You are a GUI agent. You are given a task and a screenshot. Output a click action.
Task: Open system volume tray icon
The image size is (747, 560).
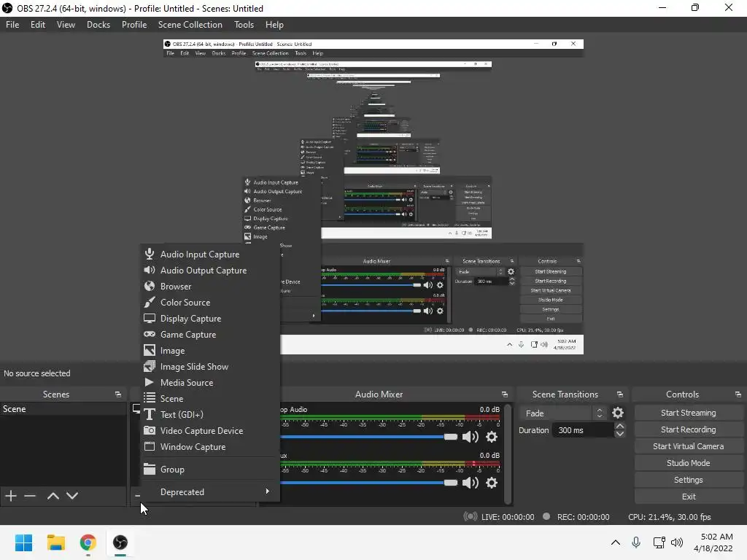click(x=676, y=542)
